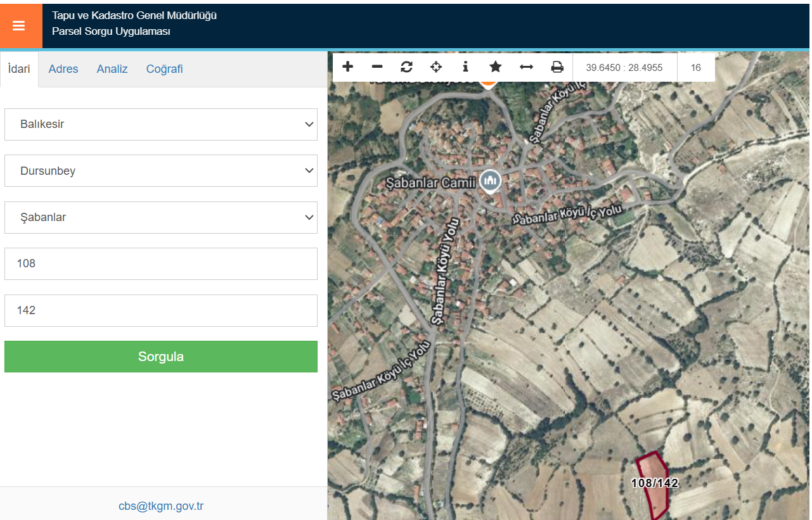Open the cbs@tkgm.gov.tr email link
Image resolution: width=812 pixels, height=520 pixels.
pyautogui.click(x=161, y=506)
